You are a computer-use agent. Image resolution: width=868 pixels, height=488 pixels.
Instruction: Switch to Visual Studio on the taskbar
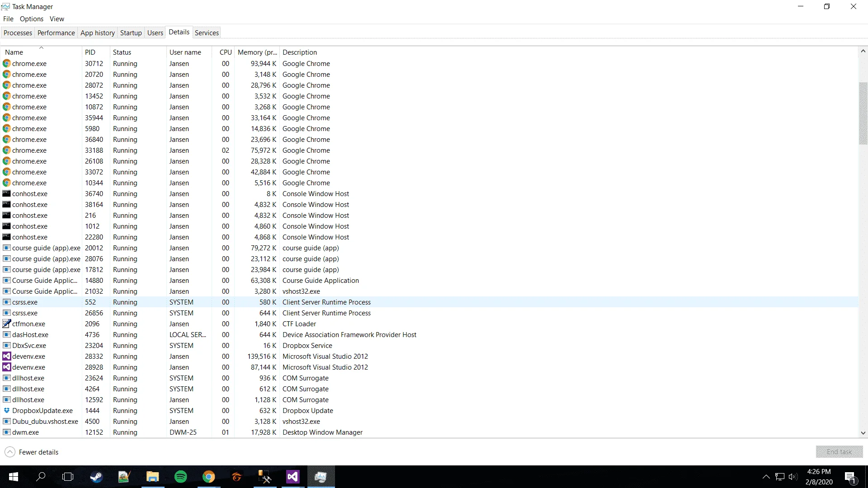coord(292,477)
